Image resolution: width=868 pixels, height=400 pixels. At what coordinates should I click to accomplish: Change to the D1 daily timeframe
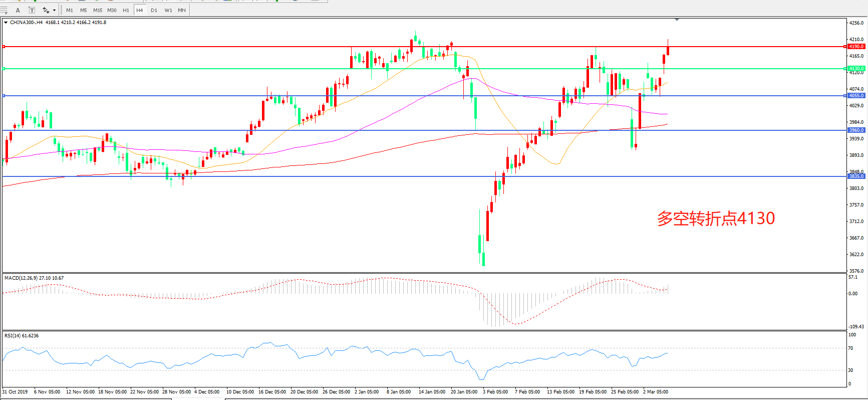(154, 10)
